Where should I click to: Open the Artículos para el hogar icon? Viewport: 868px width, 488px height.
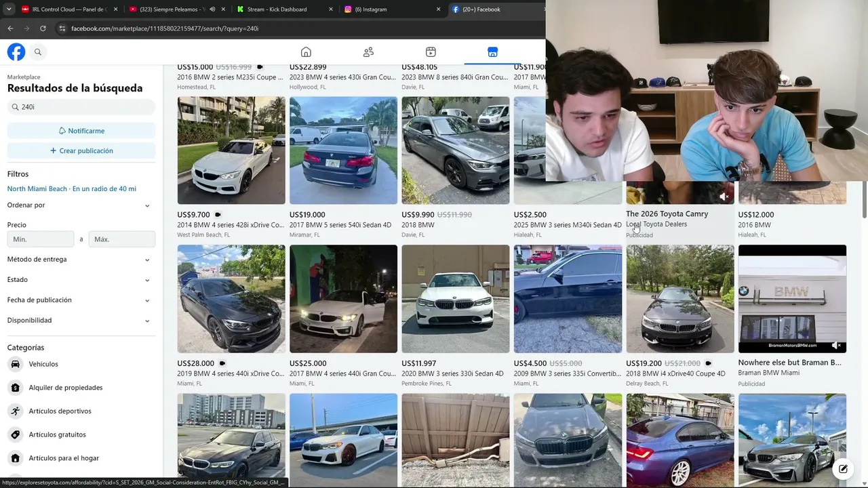[x=16, y=458]
